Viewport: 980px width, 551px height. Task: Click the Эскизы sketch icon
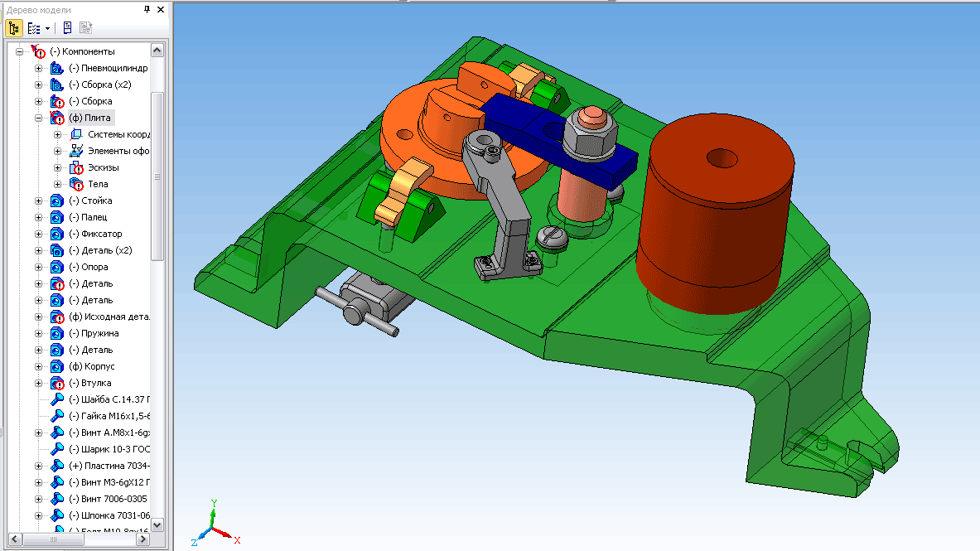pos(76,167)
